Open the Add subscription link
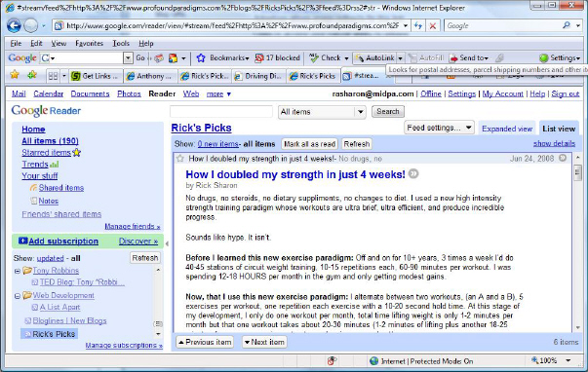This screenshot has width=588, height=372. (63, 242)
